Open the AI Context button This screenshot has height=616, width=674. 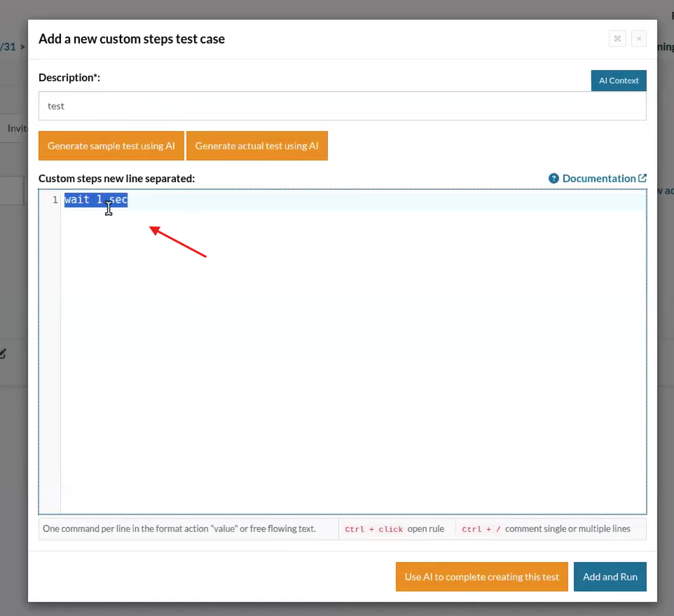point(619,81)
